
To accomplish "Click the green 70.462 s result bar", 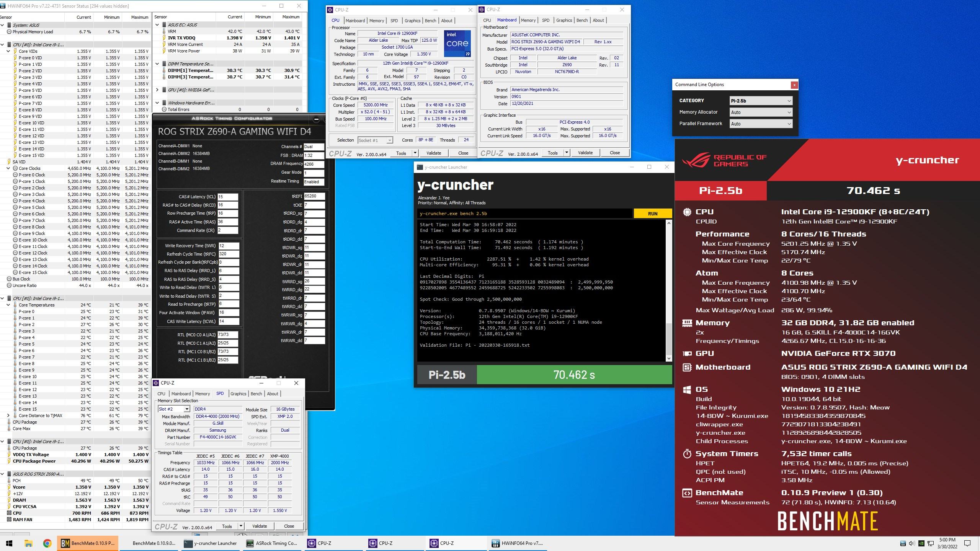I will click(x=574, y=375).
